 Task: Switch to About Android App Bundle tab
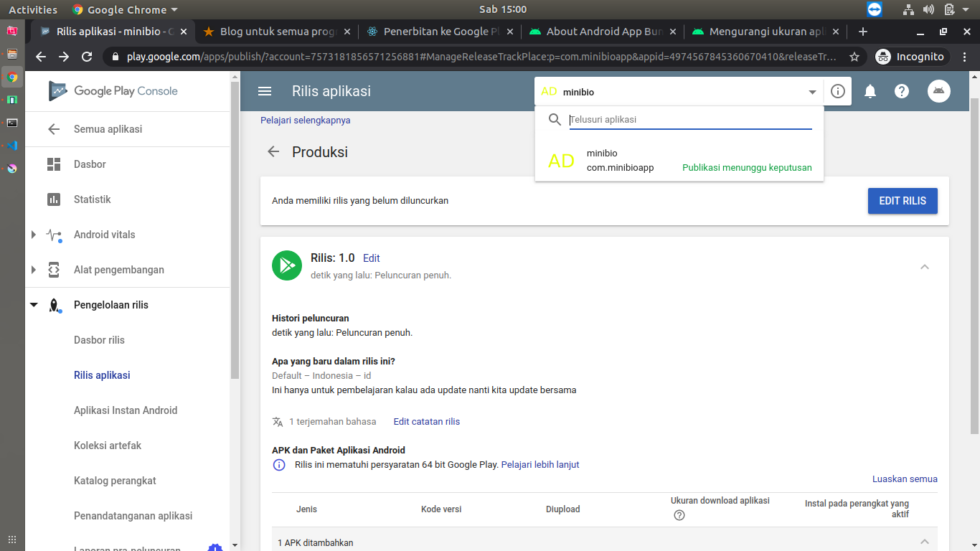point(601,32)
